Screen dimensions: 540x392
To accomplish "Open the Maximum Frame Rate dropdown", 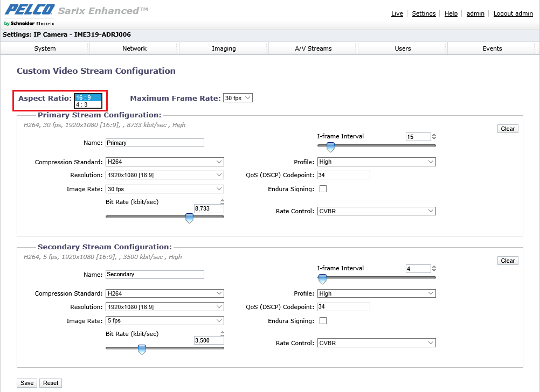I will point(238,98).
